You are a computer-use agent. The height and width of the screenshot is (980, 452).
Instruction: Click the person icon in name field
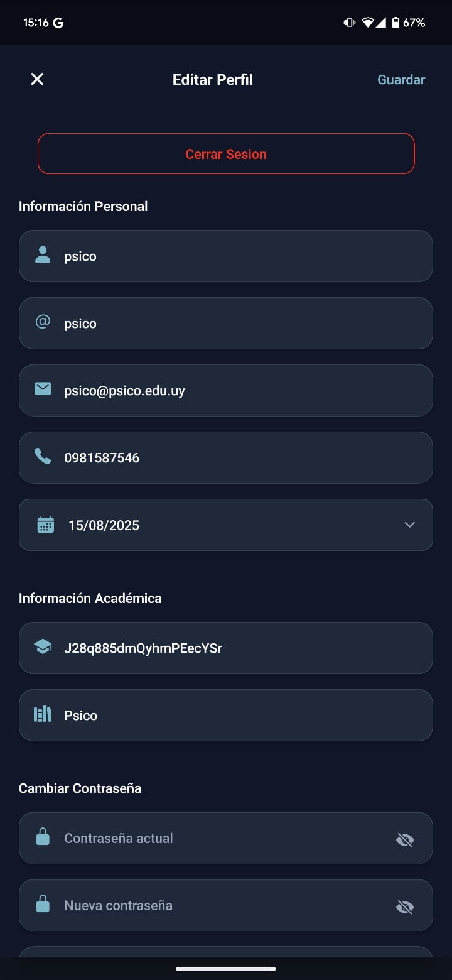43,255
